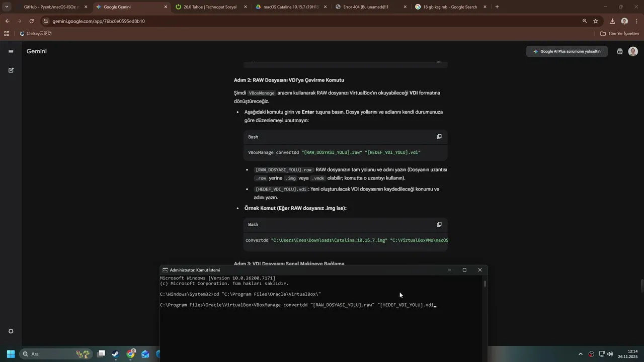Open the Google apps grid icon in Gemini header
644x362 pixels.
(619, 51)
